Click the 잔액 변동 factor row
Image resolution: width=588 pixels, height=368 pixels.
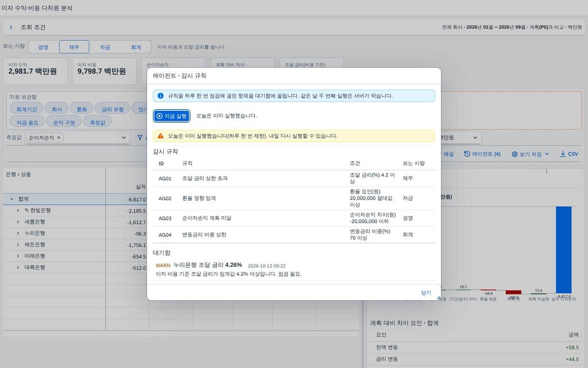[x=475, y=347]
